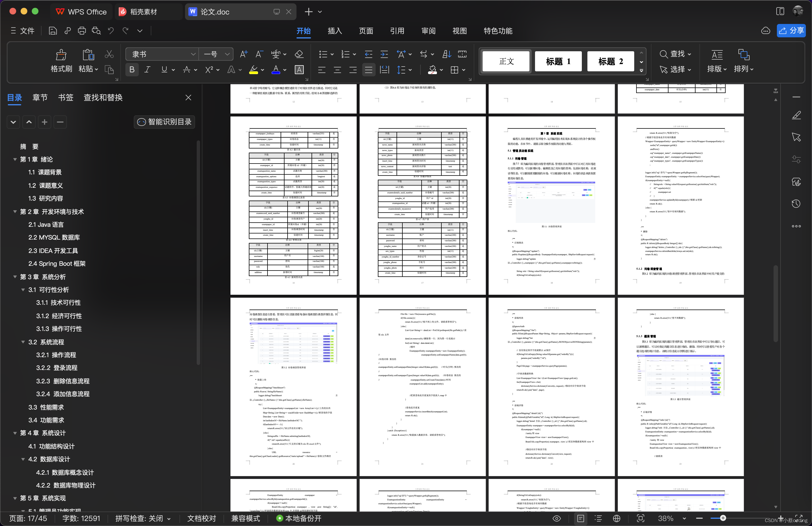Viewport: 812px width, 526px height.
Task: Open the 文件 menu
Action: pos(23,31)
